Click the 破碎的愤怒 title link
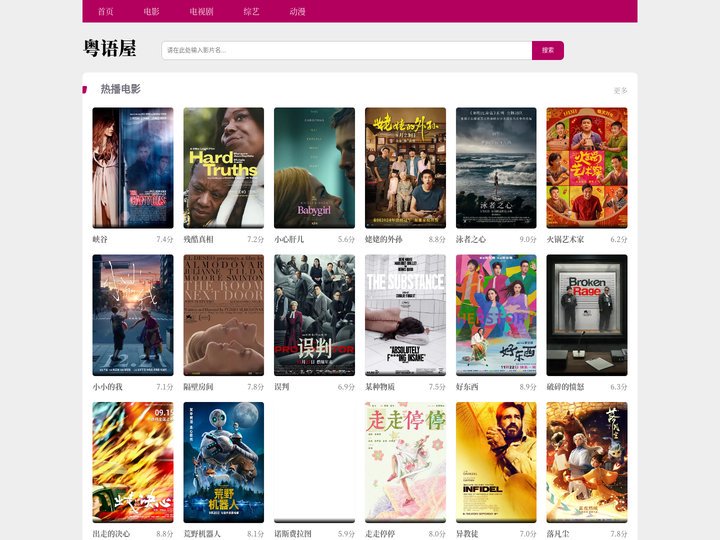Viewport: 720px width, 540px height. [565, 387]
